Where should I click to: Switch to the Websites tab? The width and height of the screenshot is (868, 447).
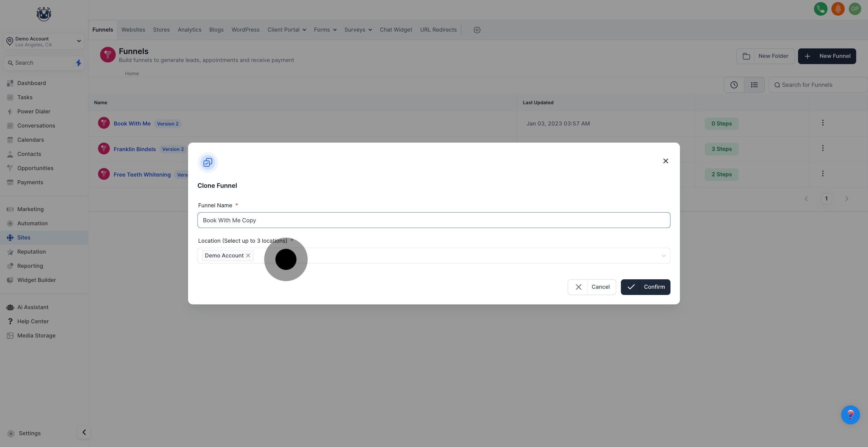[x=133, y=30]
